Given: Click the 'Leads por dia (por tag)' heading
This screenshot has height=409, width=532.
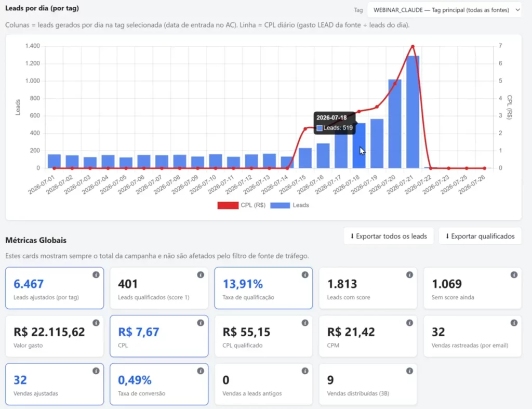Looking at the screenshot, I should pyautogui.click(x=42, y=8).
